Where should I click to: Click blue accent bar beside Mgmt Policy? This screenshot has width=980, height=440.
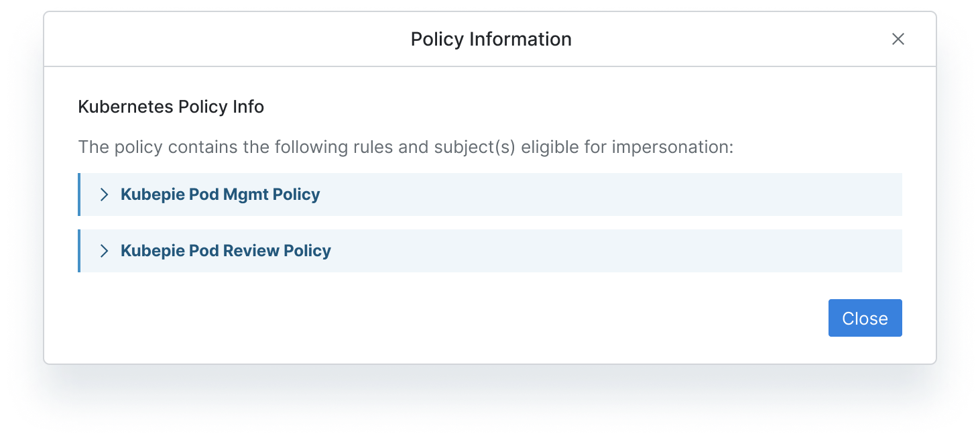click(x=79, y=195)
